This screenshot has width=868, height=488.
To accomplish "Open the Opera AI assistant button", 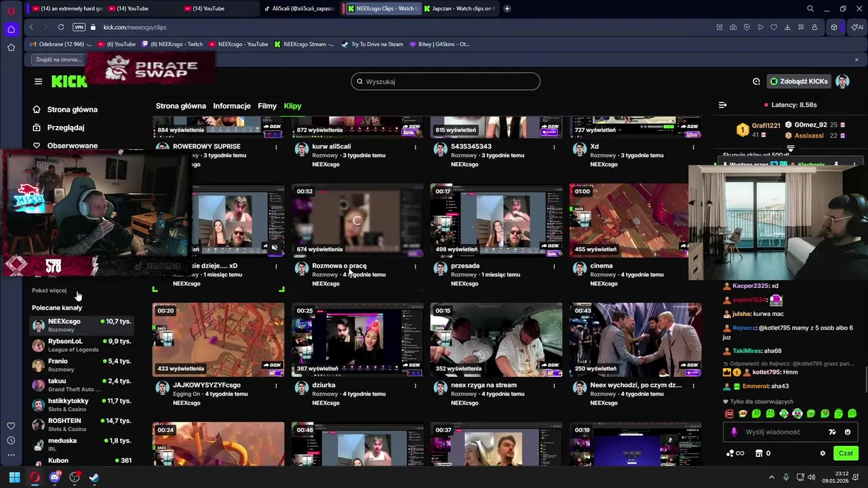I will 857,27.
